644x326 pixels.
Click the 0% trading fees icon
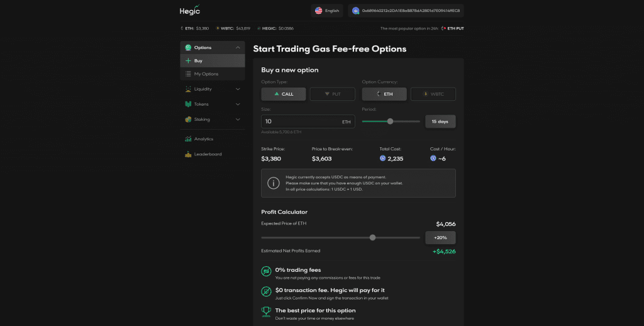[266, 271]
